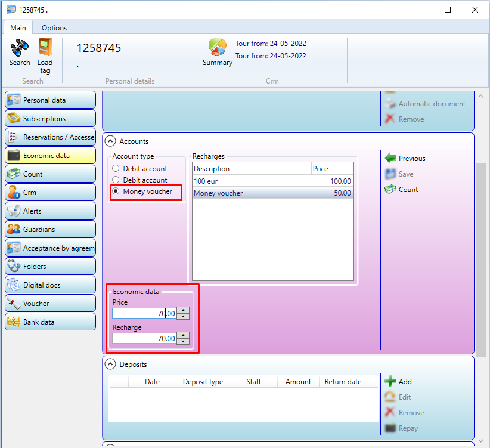490x448 pixels.
Task: Increase Price with up spinner arrow
Action: tap(183, 310)
